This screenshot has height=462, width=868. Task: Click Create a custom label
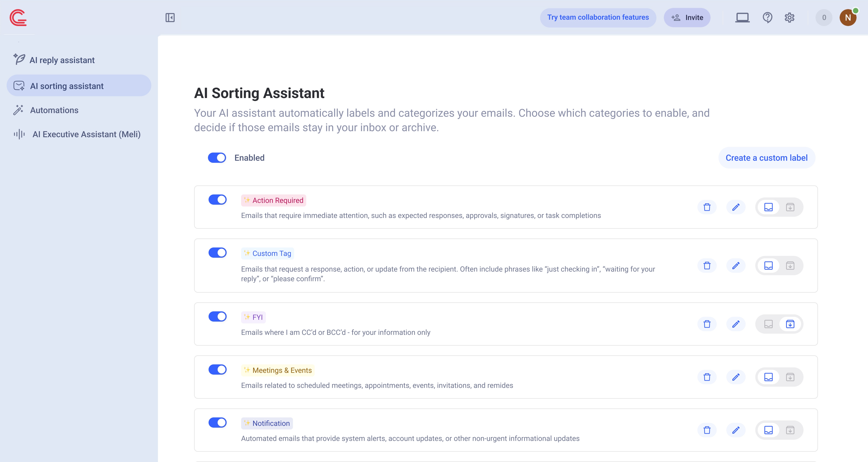767,158
